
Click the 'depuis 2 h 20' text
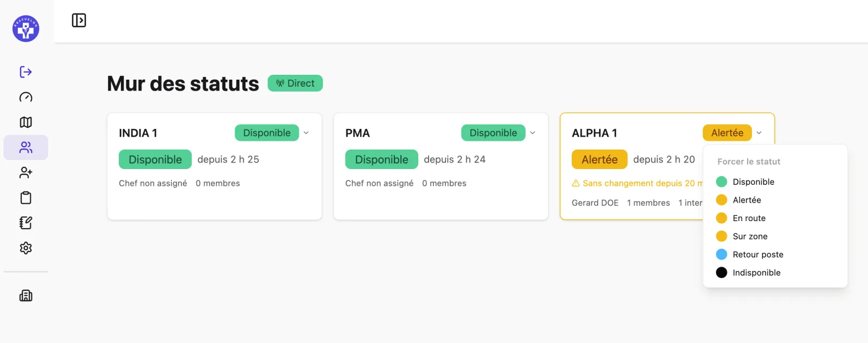coord(664,159)
